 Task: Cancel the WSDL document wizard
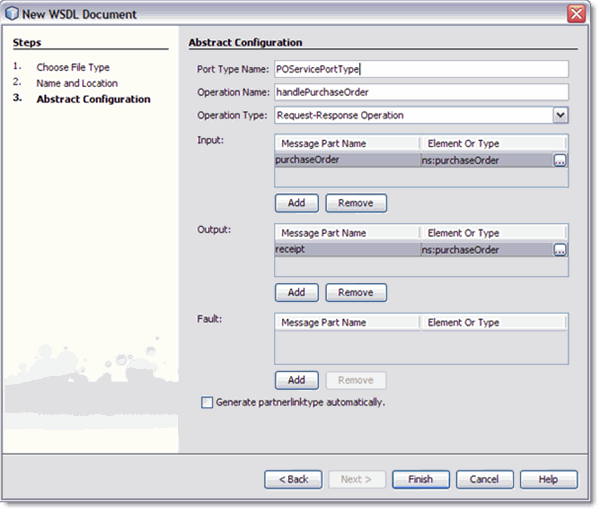[x=484, y=479]
